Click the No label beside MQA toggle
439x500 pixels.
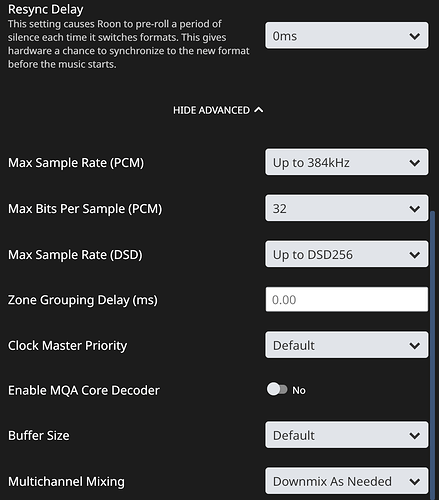pyautogui.click(x=299, y=390)
